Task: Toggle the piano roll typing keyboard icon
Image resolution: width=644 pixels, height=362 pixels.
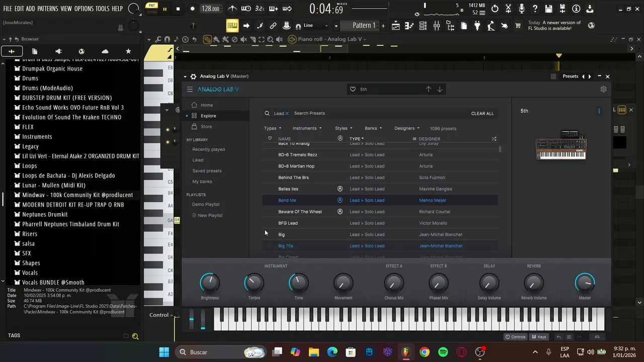Action: tap(232, 26)
